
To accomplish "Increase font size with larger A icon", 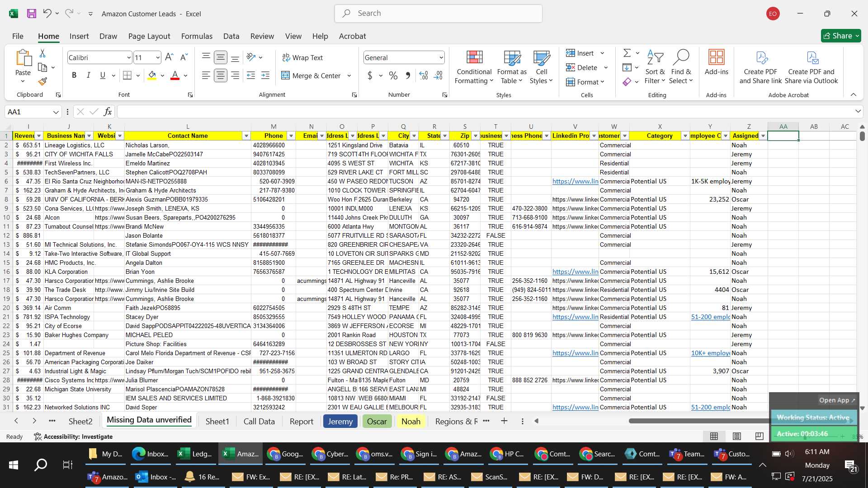I will click(169, 57).
